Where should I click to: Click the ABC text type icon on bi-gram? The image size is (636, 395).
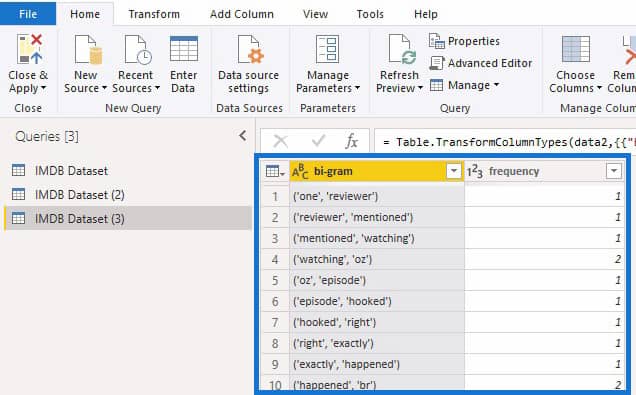click(x=300, y=172)
